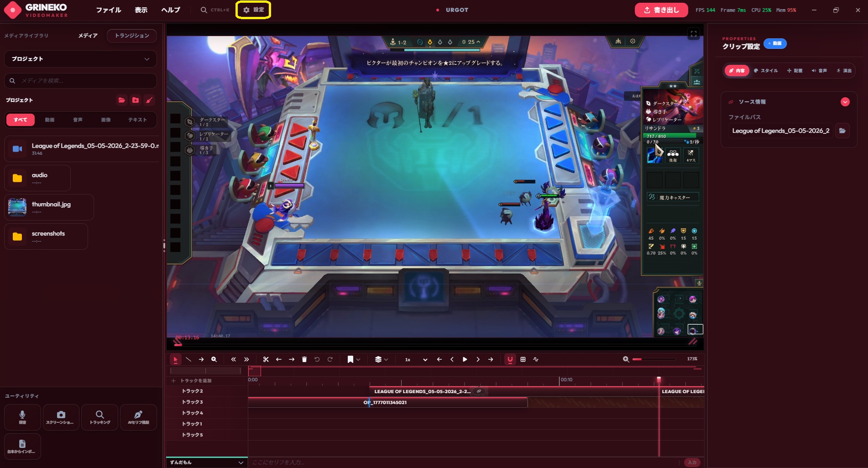
Task: Switch to the 演出 properties tab
Action: point(844,71)
